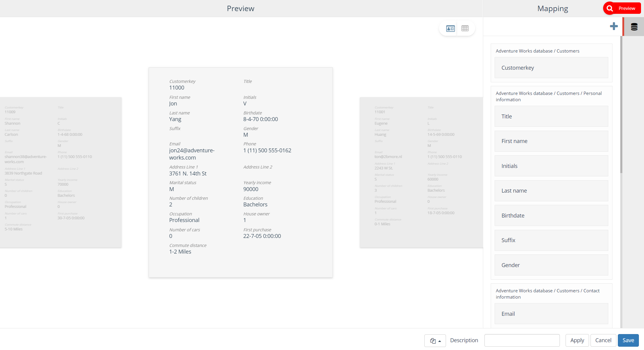This screenshot has height=350, width=644.
Task: Select the Initials mapping field
Action: coord(551,166)
